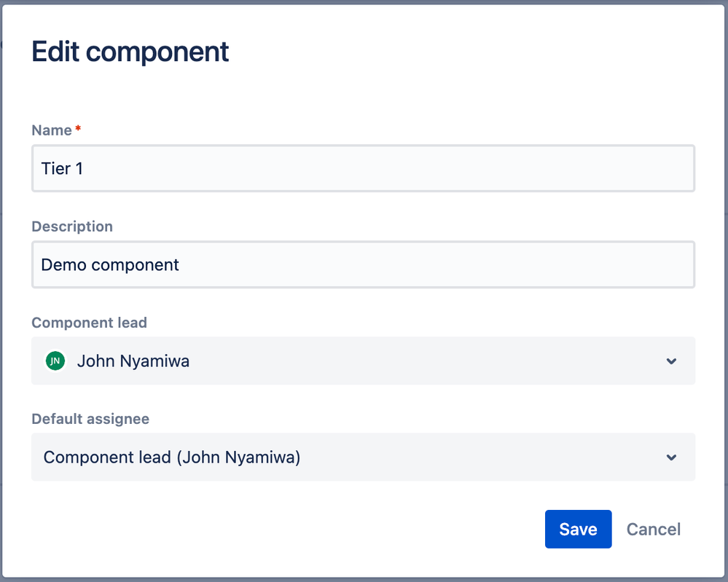Open the Component lead dropdown
The height and width of the screenshot is (582, 728).
(363, 361)
